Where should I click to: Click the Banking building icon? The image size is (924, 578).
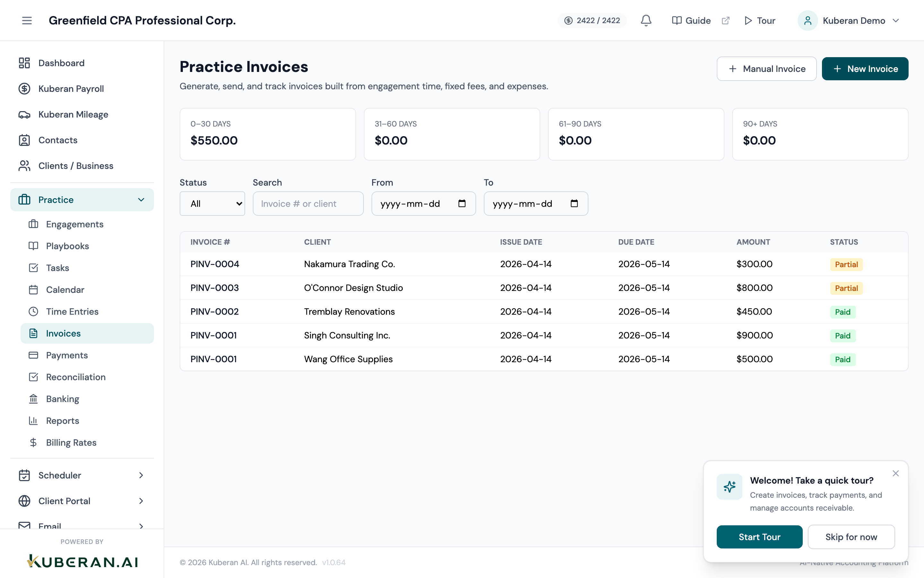tap(33, 399)
